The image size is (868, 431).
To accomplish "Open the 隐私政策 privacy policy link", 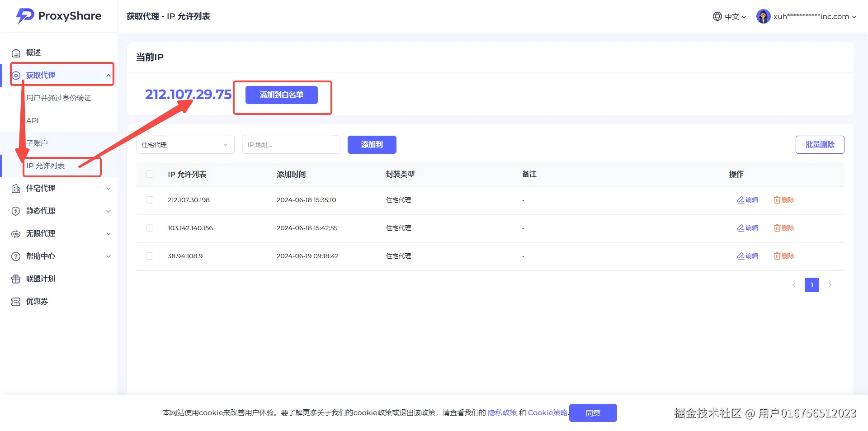I will point(502,412).
